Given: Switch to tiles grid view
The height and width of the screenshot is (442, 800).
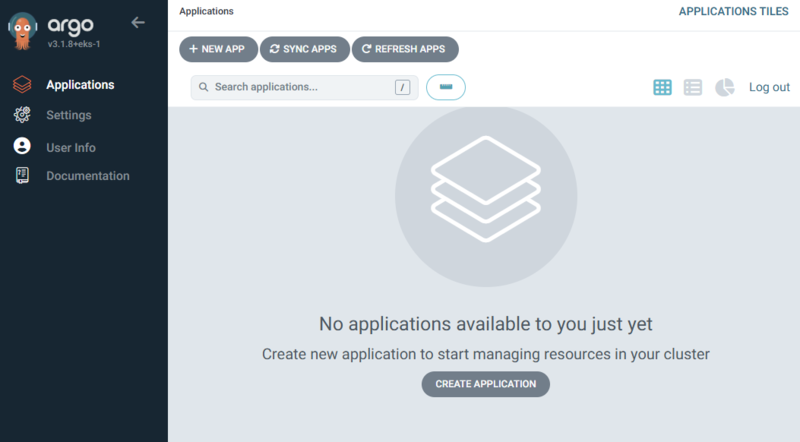Looking at the screenshot, I should 662,87.
